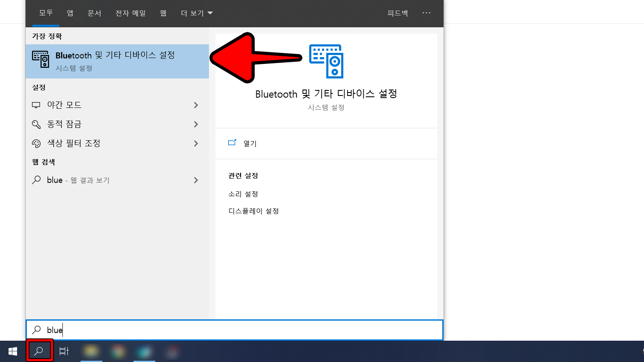
Task: Click the monitor icon beside 야간 모드
Action: pos(36,105)
